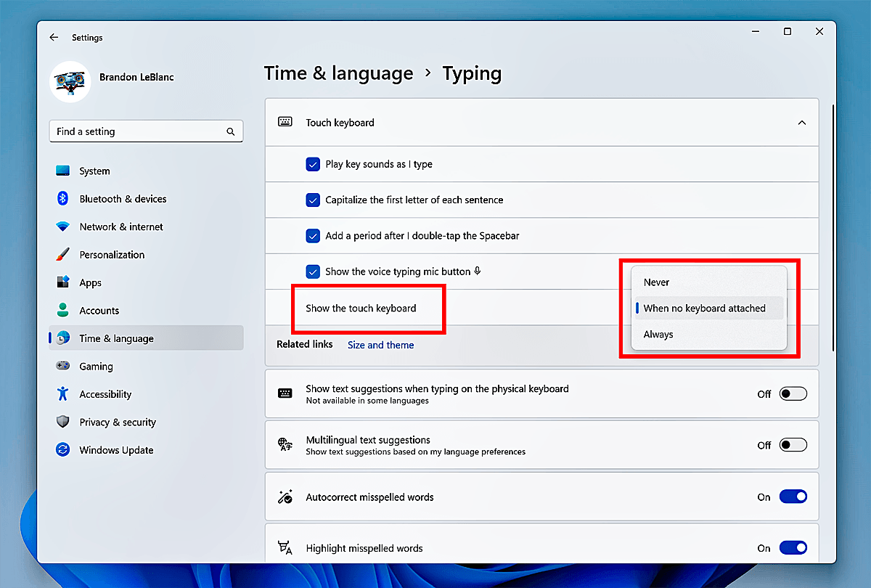Screen dimensions: 871x588
Task: Maximize the Settings window
Action: pos(788,32)
